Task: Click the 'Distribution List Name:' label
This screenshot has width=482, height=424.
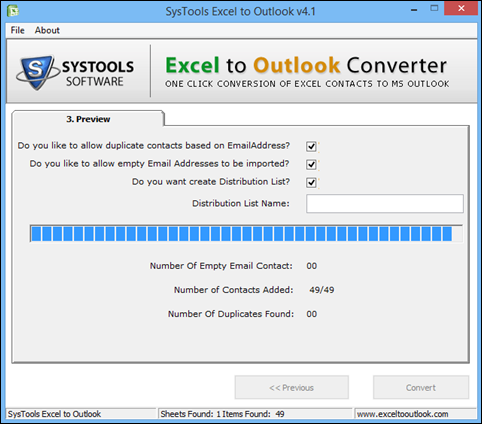Action: tap(241, 203)
